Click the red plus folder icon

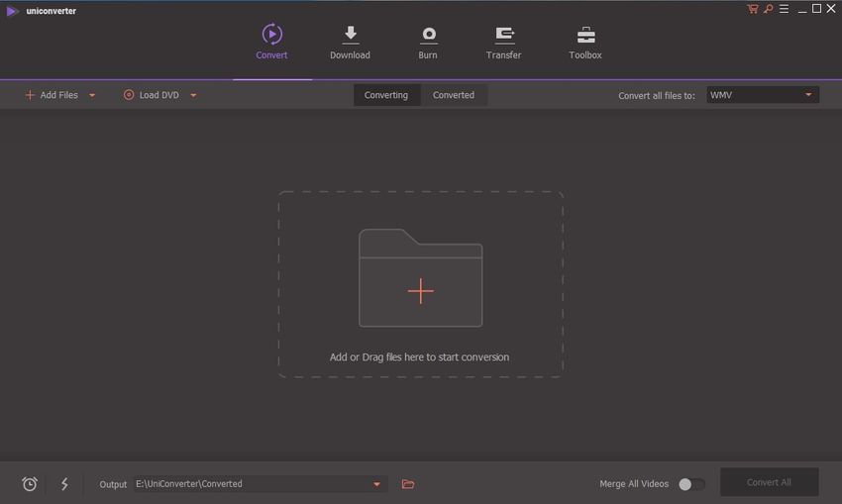(420, 290)
